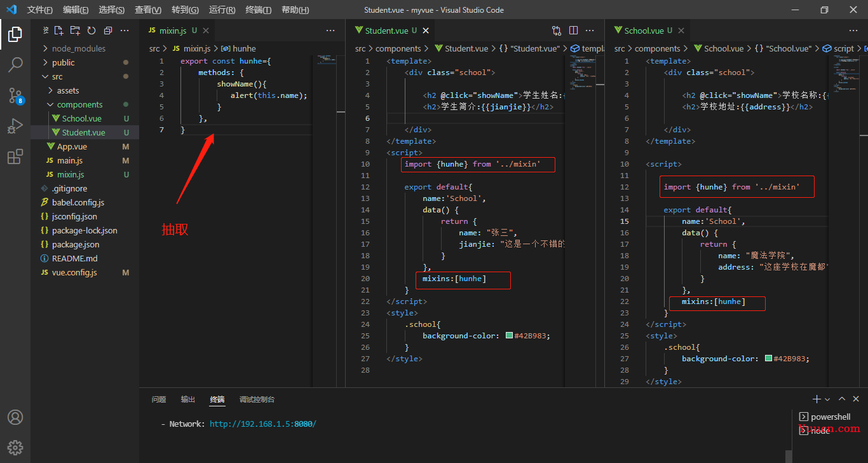
Task: Open School.vue in the file tree
Action: [x=85, y=118]
